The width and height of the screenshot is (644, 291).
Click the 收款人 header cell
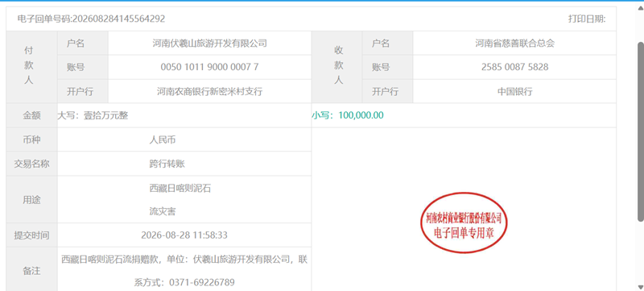pyautogui.click(x=336, y=67)
